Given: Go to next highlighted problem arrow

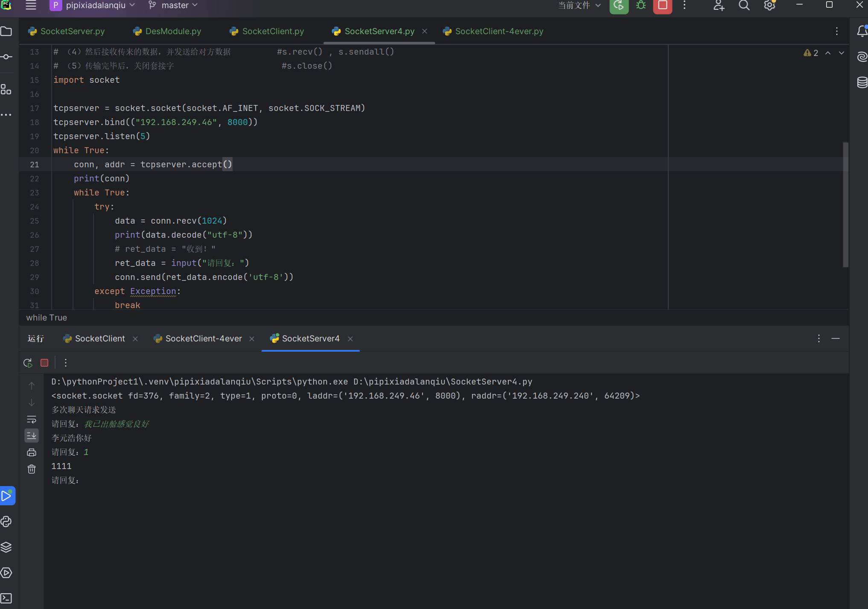Looking at the screenshot, I should [x=842, y=53].
